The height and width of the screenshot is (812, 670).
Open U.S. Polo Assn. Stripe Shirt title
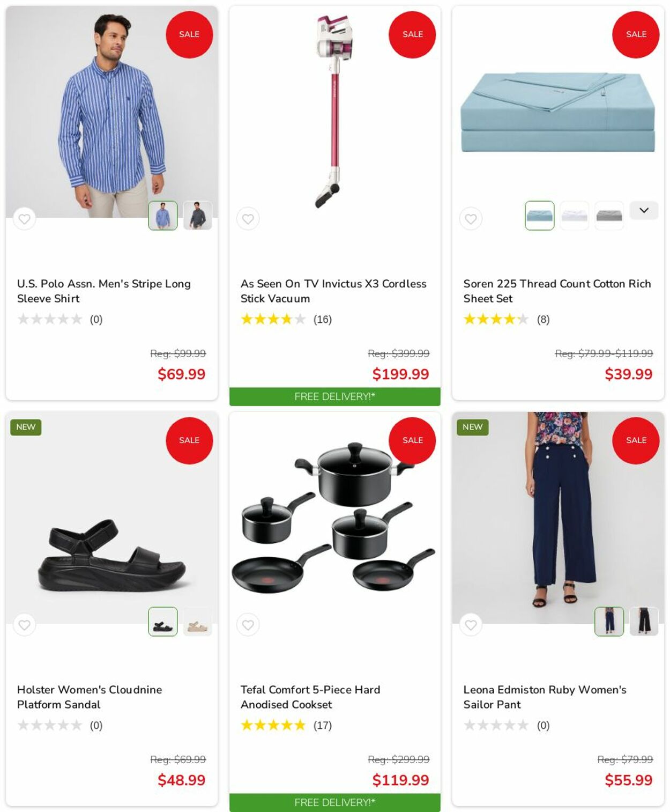tap(104, 291)
